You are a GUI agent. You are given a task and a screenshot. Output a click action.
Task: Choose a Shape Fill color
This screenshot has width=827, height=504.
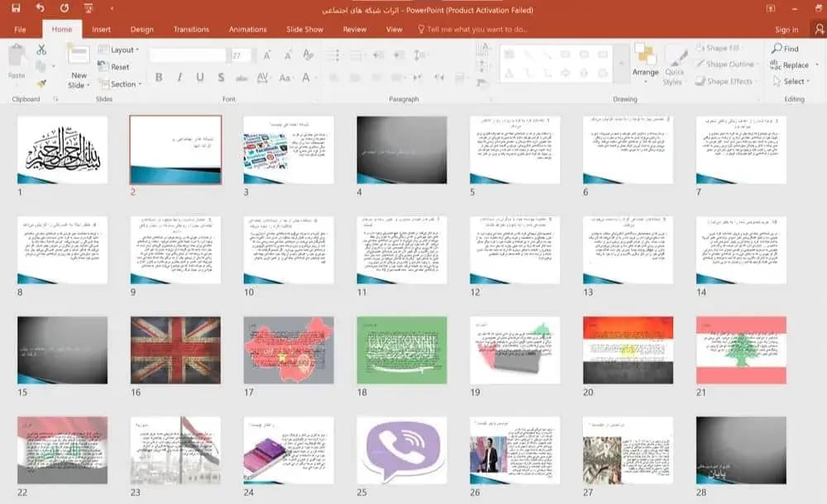click(x=718, y=48)
